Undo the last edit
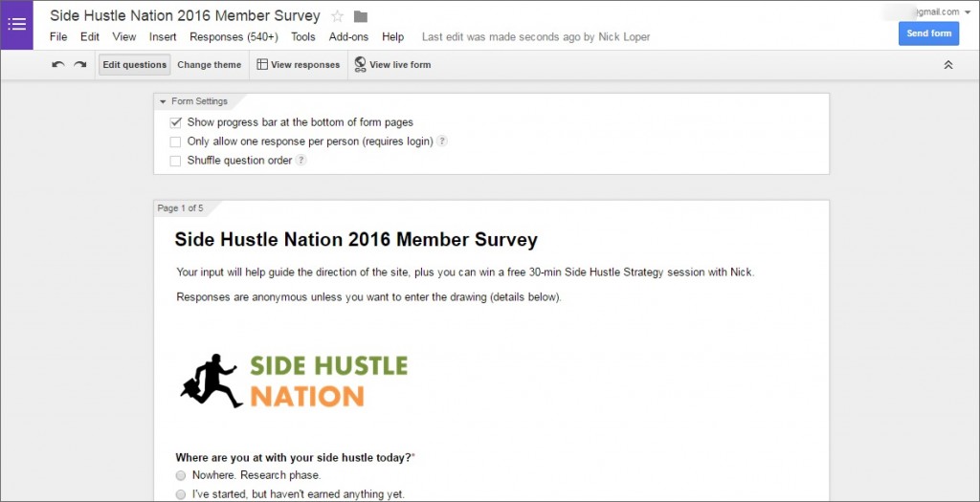Viewport: 980px width, 502px height. pos(58,64)
